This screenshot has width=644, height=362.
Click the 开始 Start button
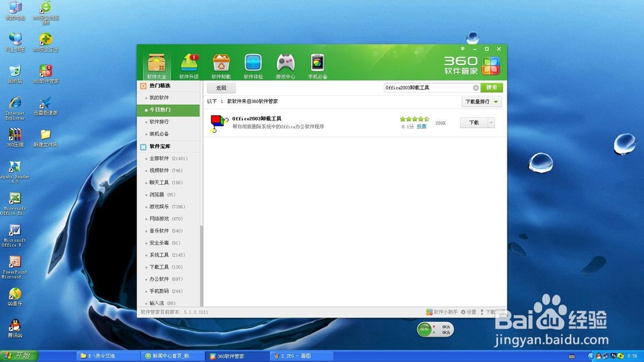point(19,356)
